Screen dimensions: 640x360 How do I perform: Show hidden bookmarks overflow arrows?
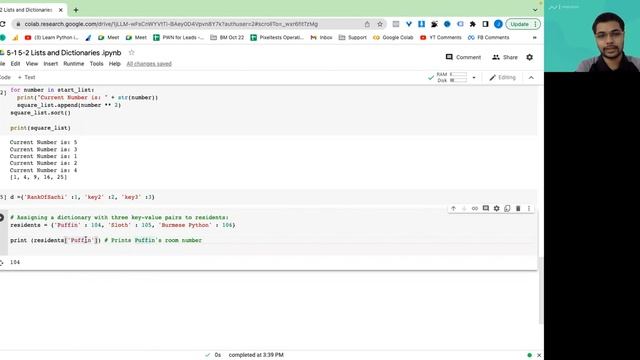point(534,38)
